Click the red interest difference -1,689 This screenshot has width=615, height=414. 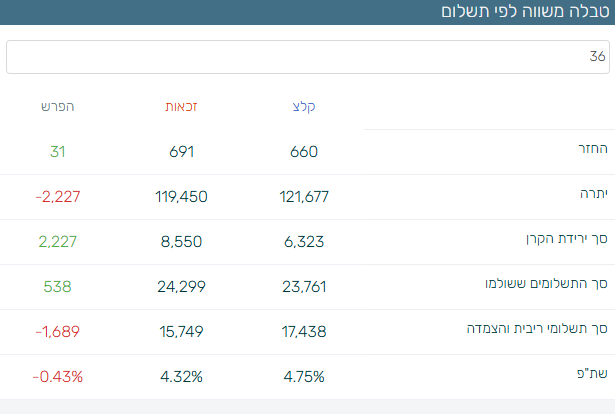pyautogui.click(x=57, y=332)
